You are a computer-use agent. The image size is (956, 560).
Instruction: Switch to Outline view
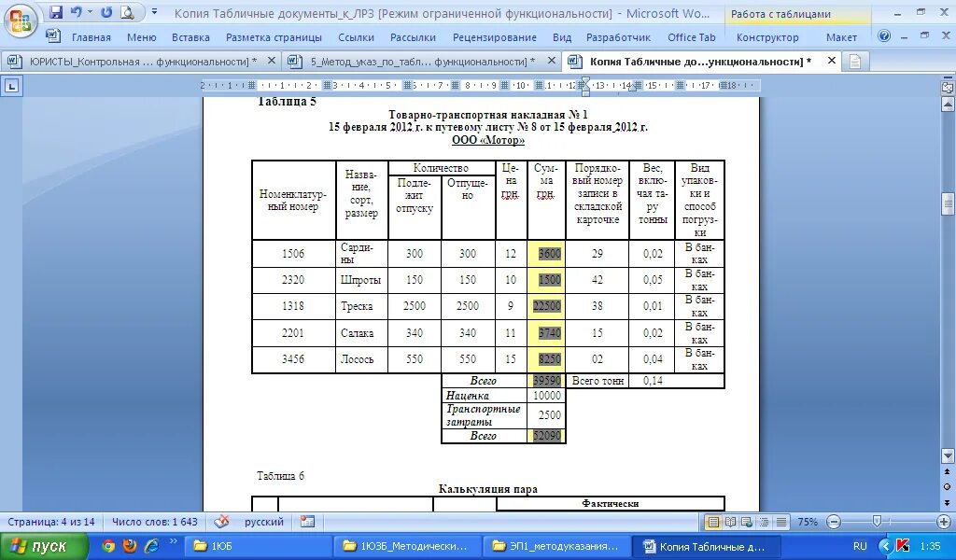tap(764, 523)
